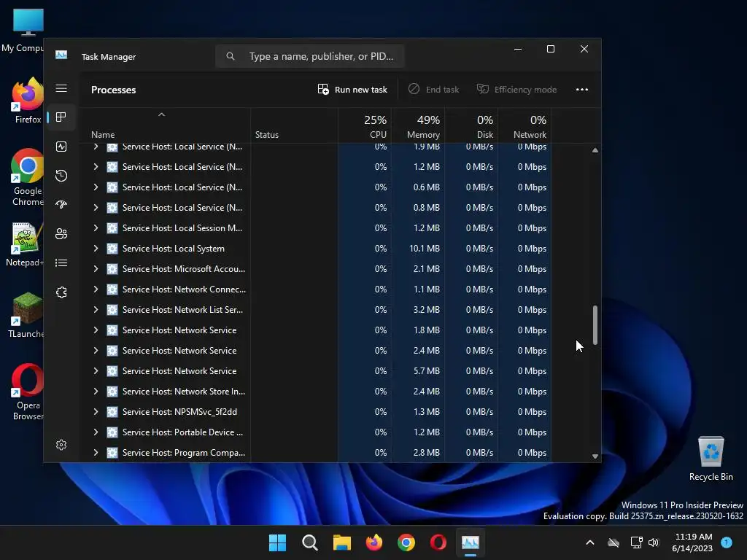747x560 pixels.
Task: Click the vertical scrollbar thumb
Action: pyautogui.click(x=595, y=325)
